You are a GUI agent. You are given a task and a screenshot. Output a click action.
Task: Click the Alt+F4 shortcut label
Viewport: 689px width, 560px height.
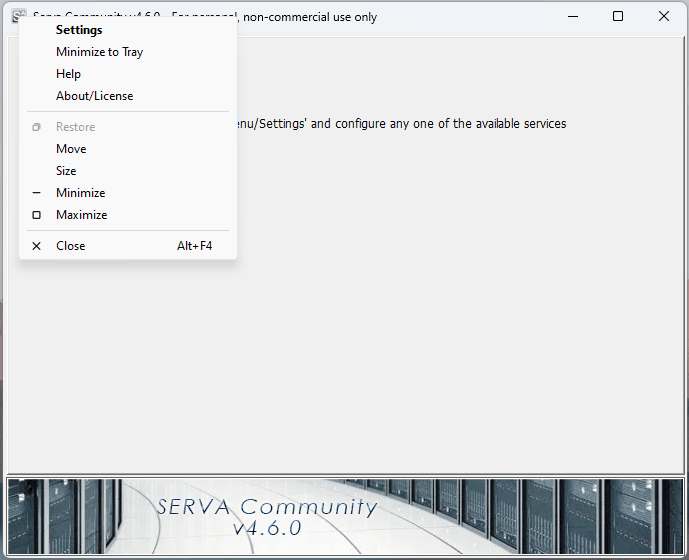pos(195,246)
